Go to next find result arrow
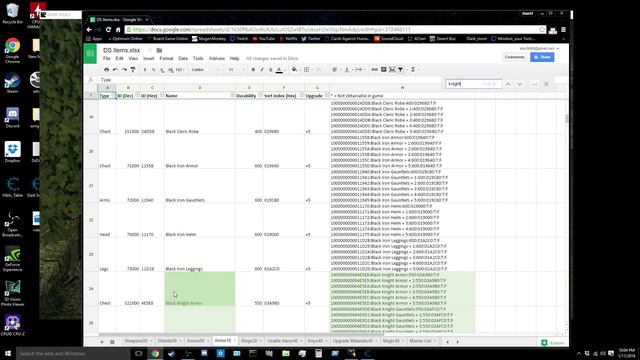 [x=520, y=84]
